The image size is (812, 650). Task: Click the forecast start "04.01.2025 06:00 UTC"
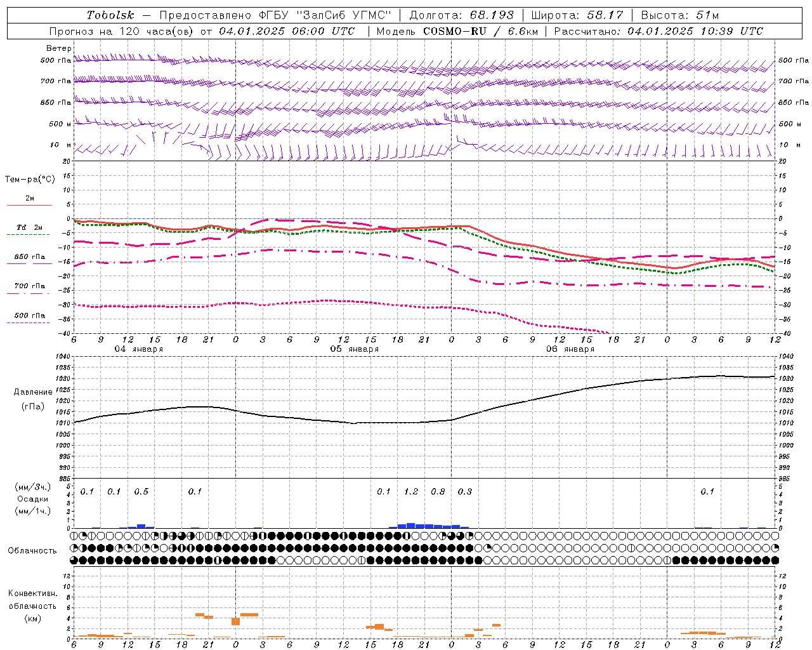pos(287,31)
